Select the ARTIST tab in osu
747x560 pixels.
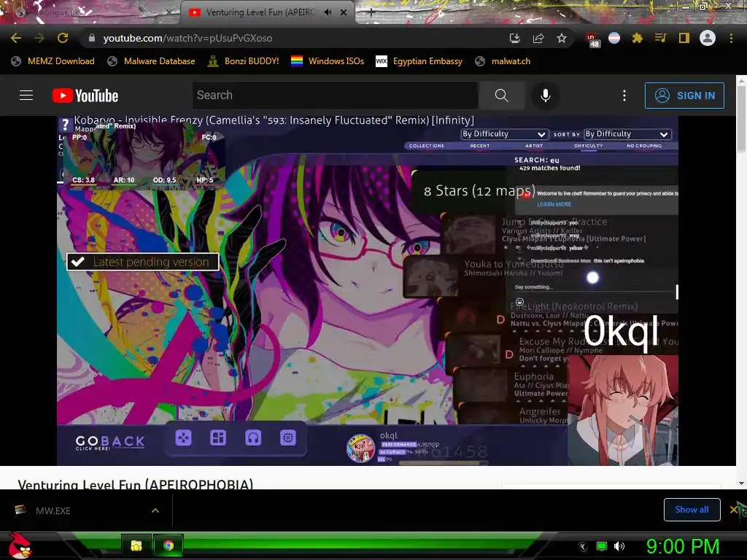point(534,146)
